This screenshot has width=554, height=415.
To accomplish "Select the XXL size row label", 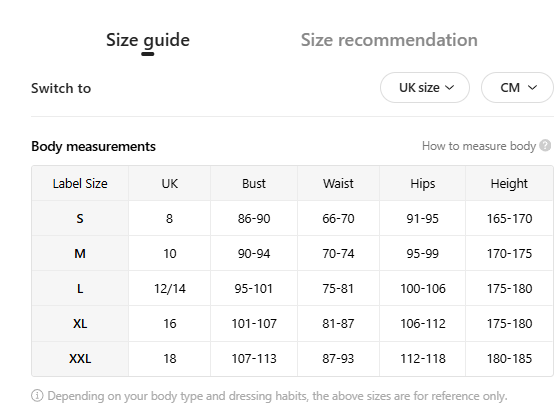I will coord(80,358).
